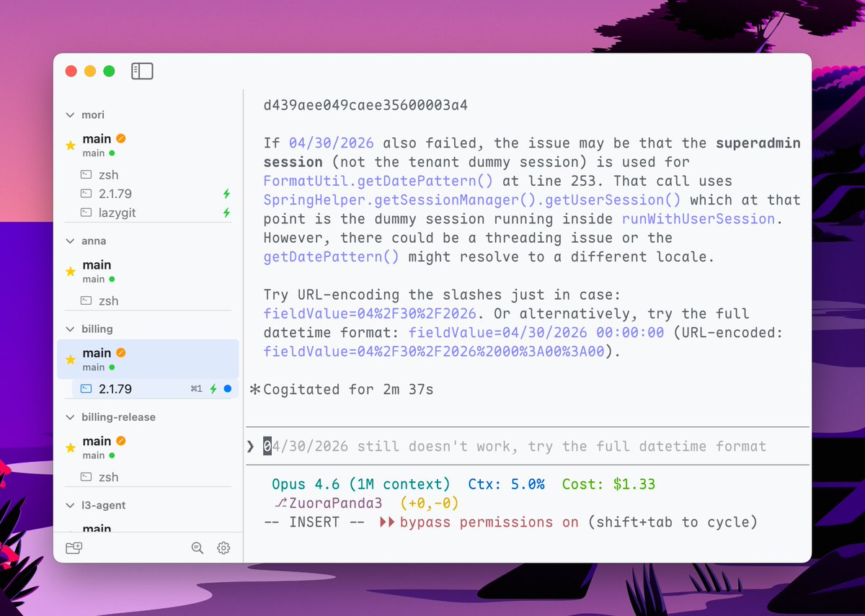865x616 pixels.
Task: Click orange badge on mori main
Action: (121, 138)
